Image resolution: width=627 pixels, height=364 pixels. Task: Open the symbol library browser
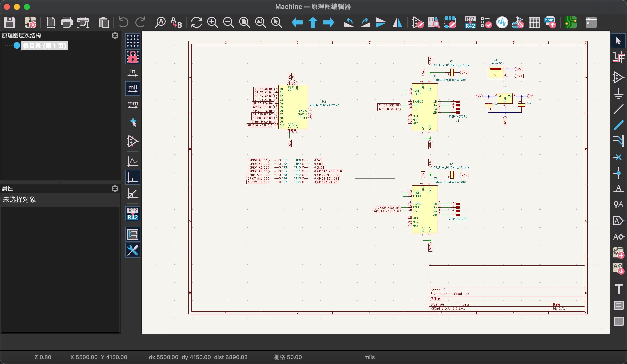(x=434, y=23)
